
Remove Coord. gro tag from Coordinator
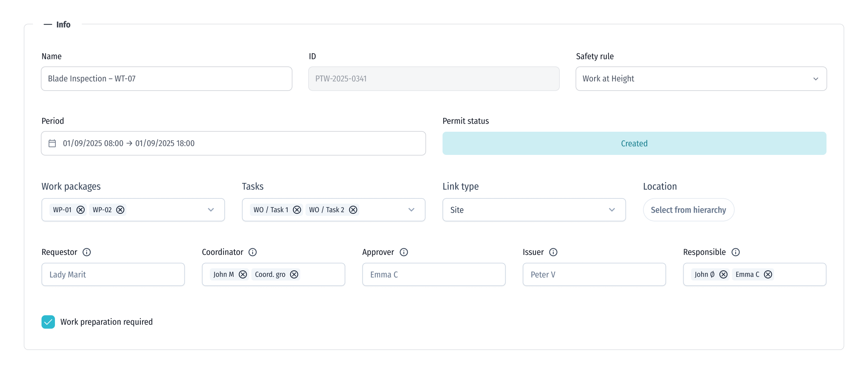pyautogui.click(x=294, y=274)
